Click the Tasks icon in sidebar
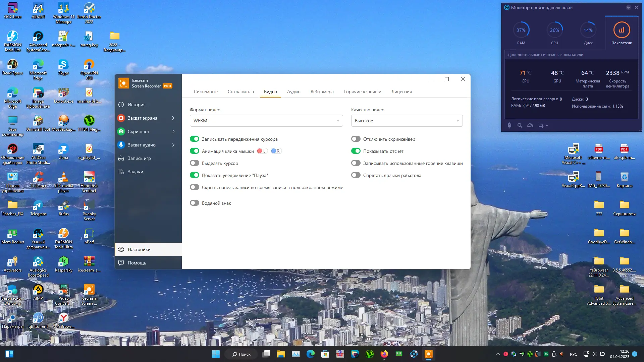The width and height of the screenshot is (644, 362). [x=121, y=172]
